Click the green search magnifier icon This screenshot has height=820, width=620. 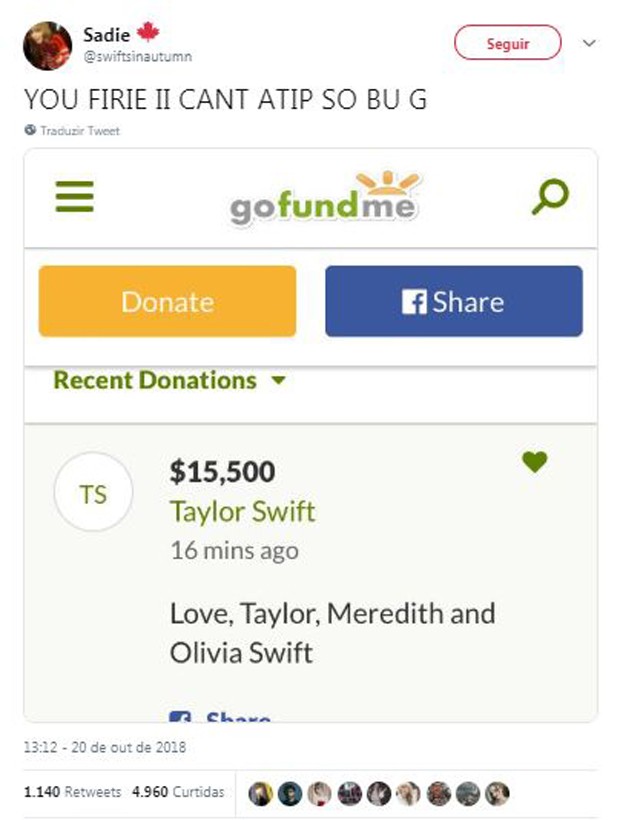(550, 197)
